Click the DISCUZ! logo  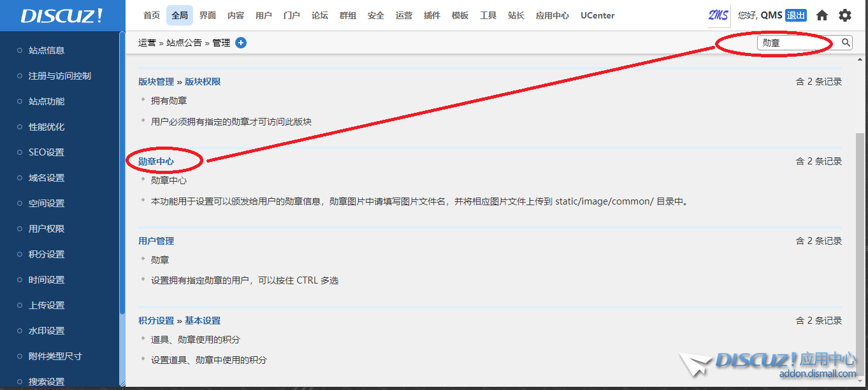(x=62, y=16)
